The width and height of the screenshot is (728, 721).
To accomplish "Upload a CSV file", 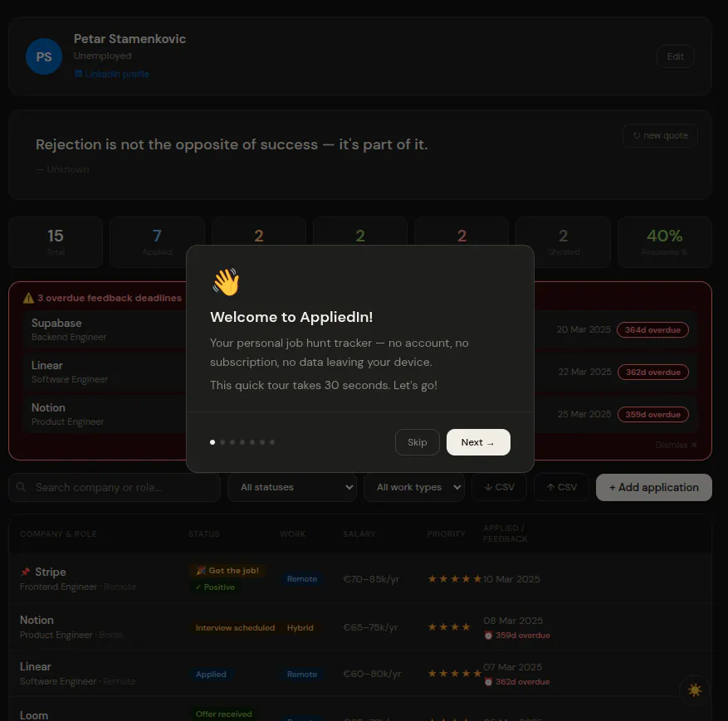I will (x=561, y=487).
